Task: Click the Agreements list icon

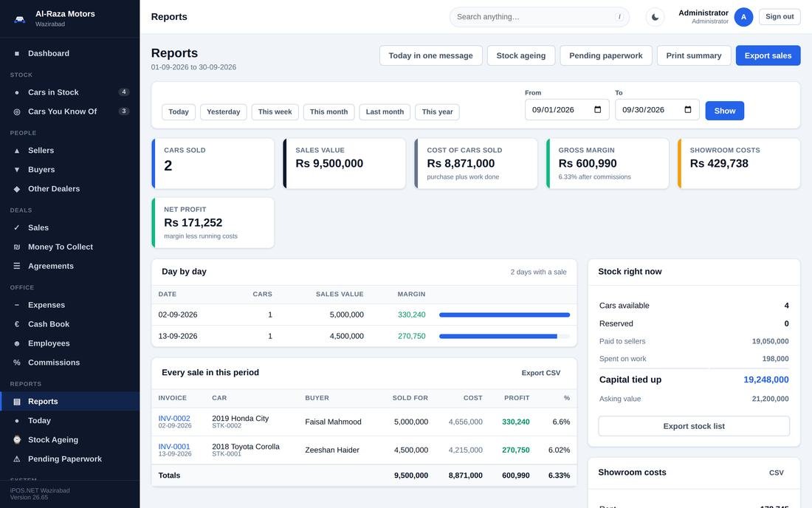Action: [x=16, y=266]
